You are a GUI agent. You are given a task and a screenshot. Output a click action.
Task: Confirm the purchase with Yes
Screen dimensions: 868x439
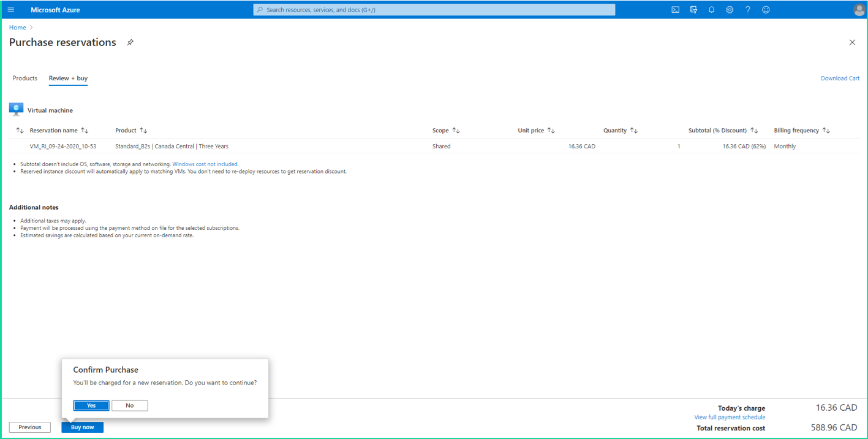pos(91,405)
